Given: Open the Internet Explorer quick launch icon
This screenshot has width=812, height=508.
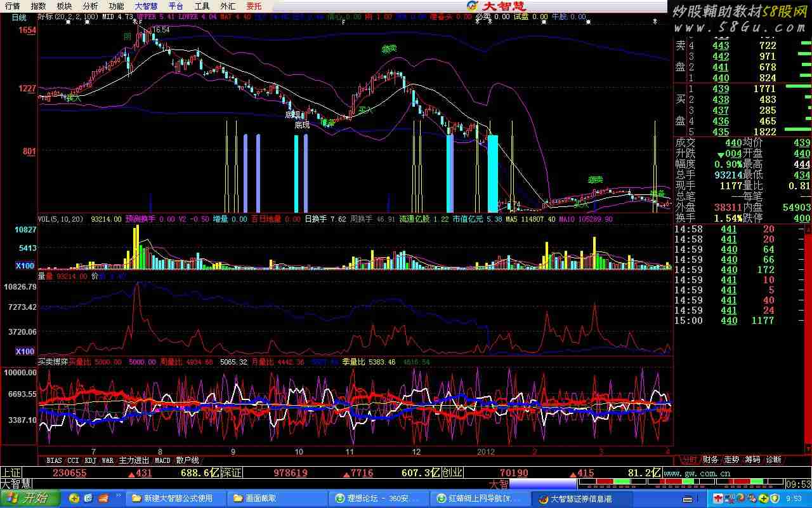Looking at the screenshot, I should coord(88,498).
